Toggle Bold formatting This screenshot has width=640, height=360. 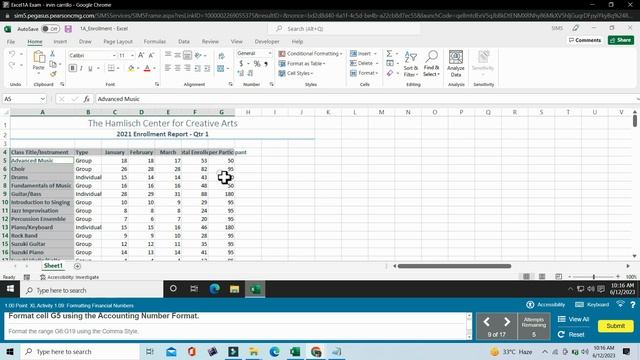(x=73, y=68)
